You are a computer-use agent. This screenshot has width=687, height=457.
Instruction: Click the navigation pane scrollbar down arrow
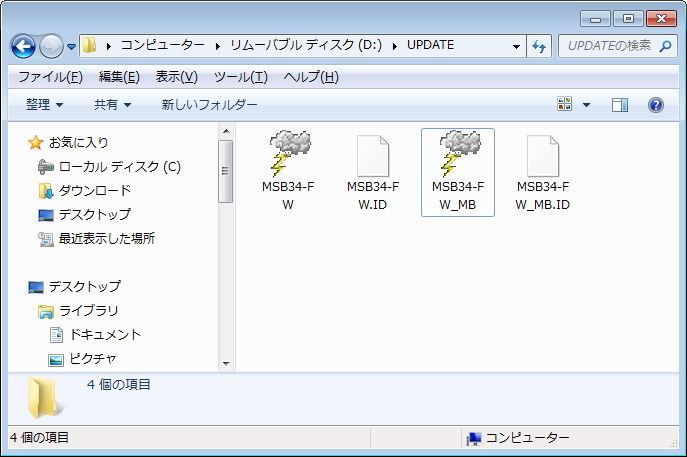click(226, 363)
